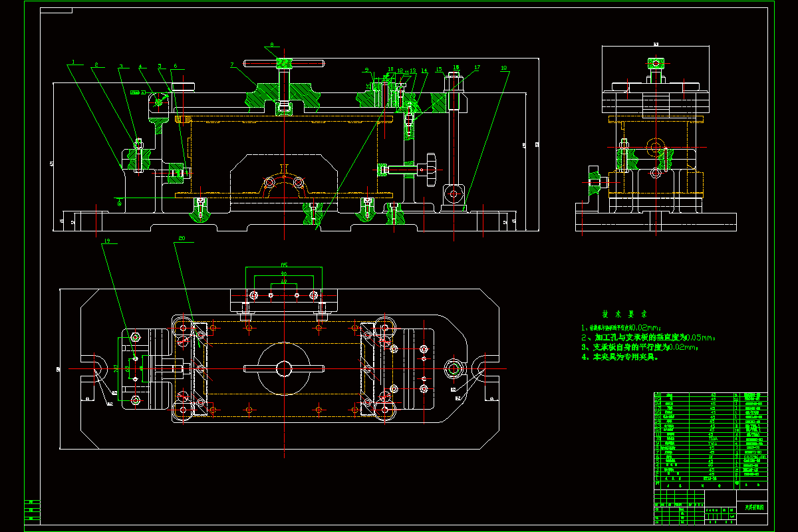Click the 90 dimension in the top view
Image resolution: width=798 pixels, height=532 pixels.
283,273
